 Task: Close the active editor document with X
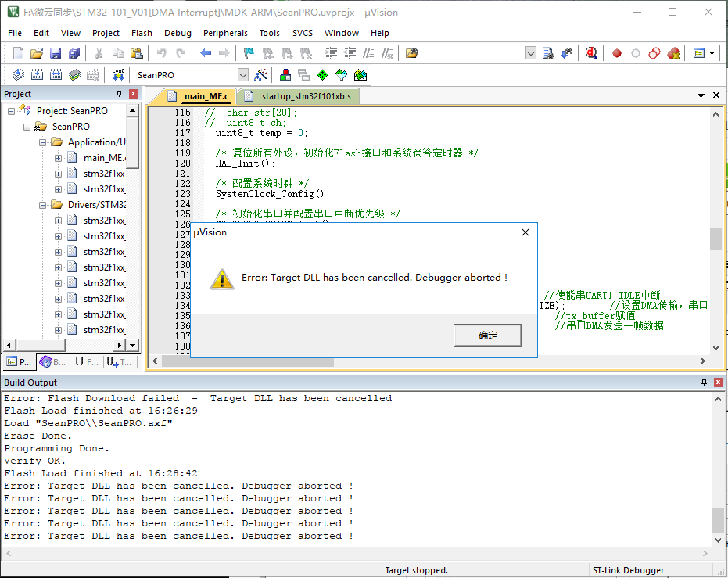(716, 95)
